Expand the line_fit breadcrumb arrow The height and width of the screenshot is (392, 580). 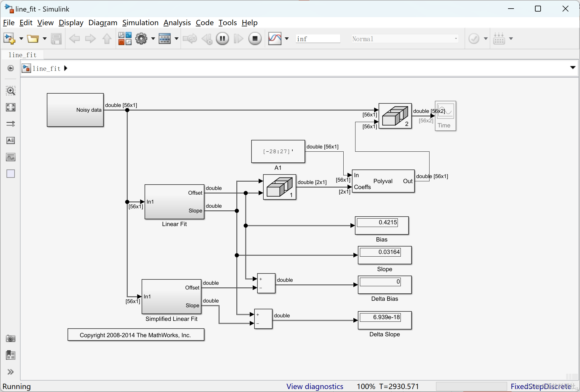click(66, 68)
